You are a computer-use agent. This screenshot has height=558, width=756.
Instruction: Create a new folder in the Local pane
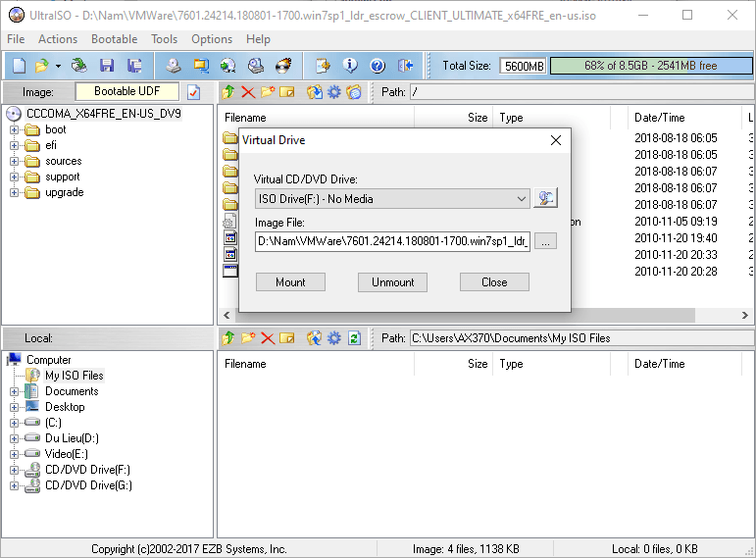coord(248,338)
